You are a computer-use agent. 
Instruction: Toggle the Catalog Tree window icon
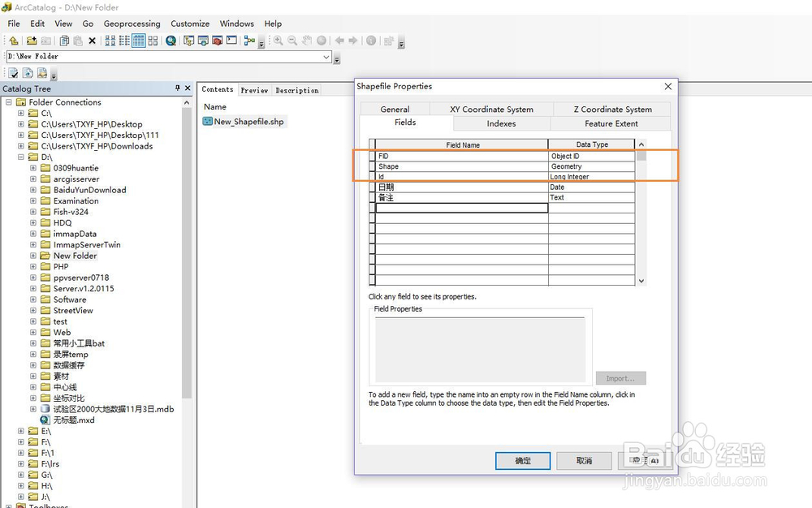[x=188, y=41]
